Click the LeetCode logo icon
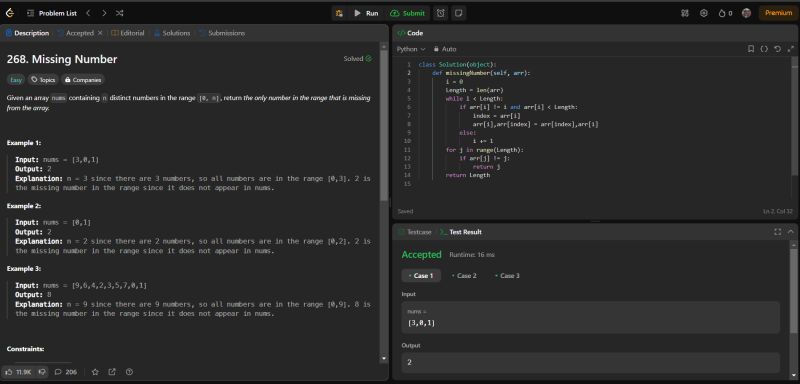Image resolution: width=800 pixels, height=384 pixels. 10,13
